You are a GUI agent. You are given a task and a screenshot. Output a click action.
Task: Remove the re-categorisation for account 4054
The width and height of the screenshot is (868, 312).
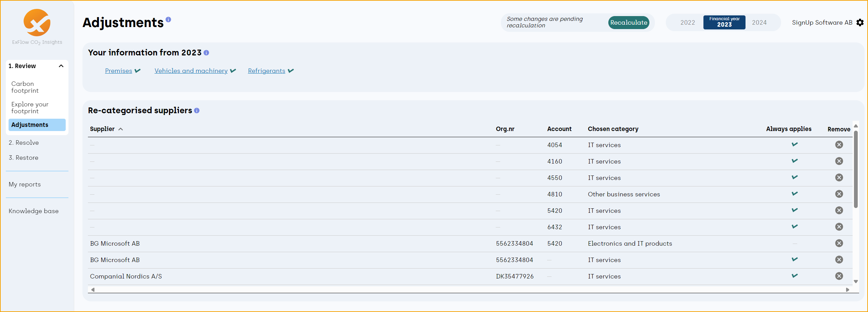point(839,145)
